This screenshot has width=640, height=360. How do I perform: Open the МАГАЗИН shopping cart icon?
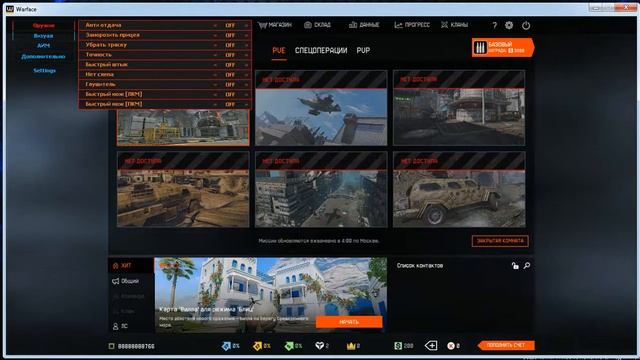click(x=262, y=25)
